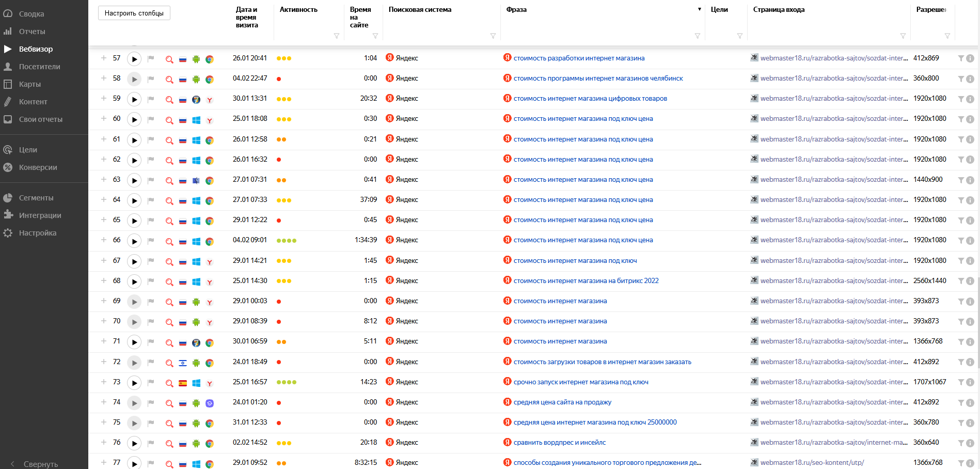Screen dimensions: 980x469
Task: Click the Настроить столбцы button
Action: (134, 13)
